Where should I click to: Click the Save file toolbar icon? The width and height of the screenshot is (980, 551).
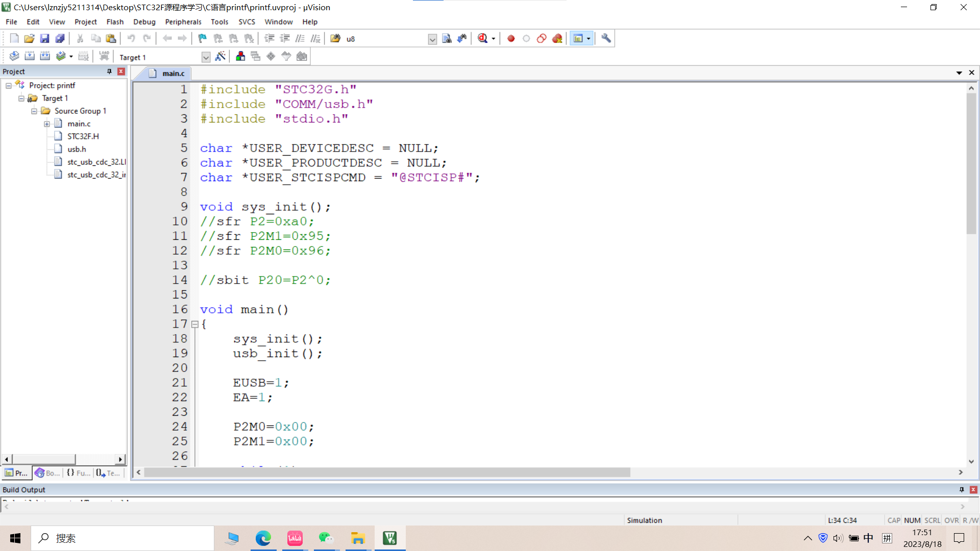pos(44,39)
